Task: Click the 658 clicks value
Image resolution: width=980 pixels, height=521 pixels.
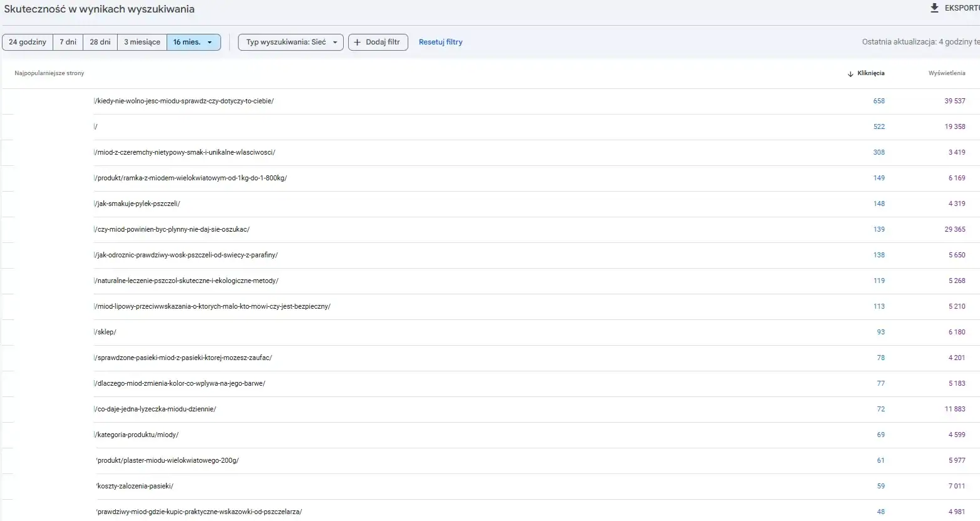Action: (x=879, y=101)
